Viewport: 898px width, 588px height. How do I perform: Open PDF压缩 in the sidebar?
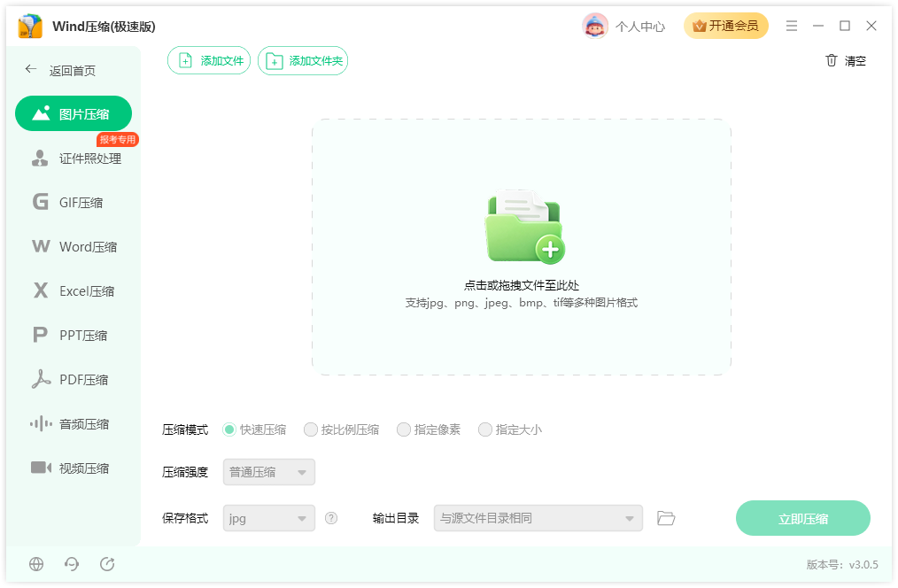pyautogui.click(x=74, y=379)
